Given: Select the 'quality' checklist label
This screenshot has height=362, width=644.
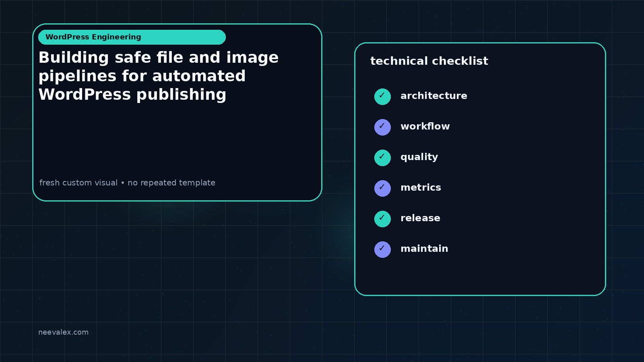Looking at the screenshot, I should point(419,157).
